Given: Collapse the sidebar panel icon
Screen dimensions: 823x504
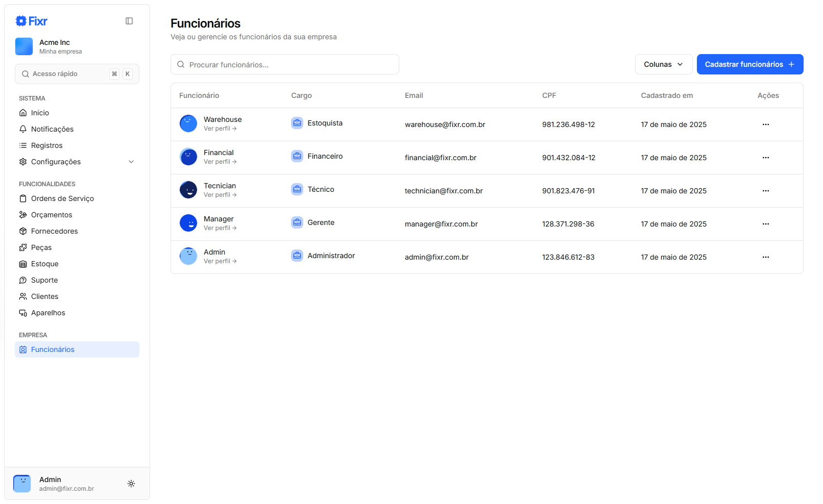Looking at the screenshot, I should tap(129, 21).
